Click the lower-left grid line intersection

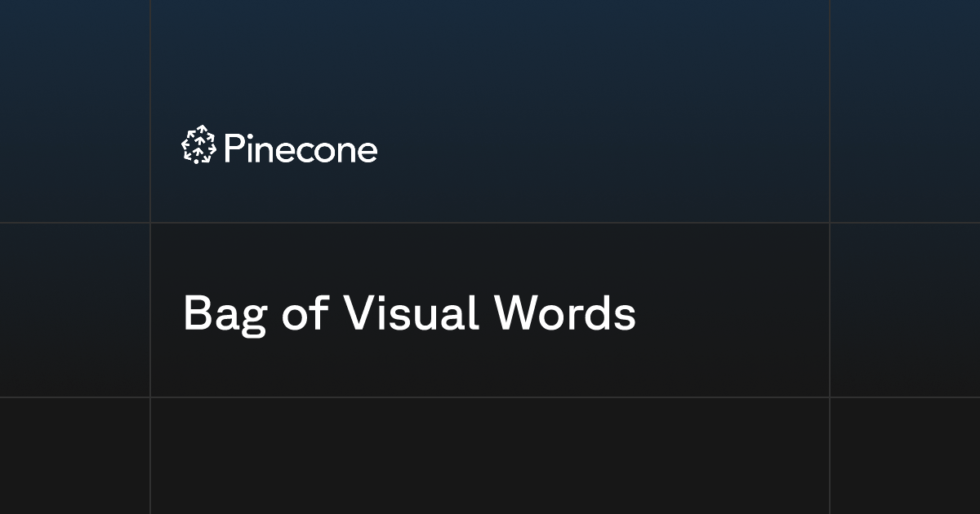(x=150, y=397)
